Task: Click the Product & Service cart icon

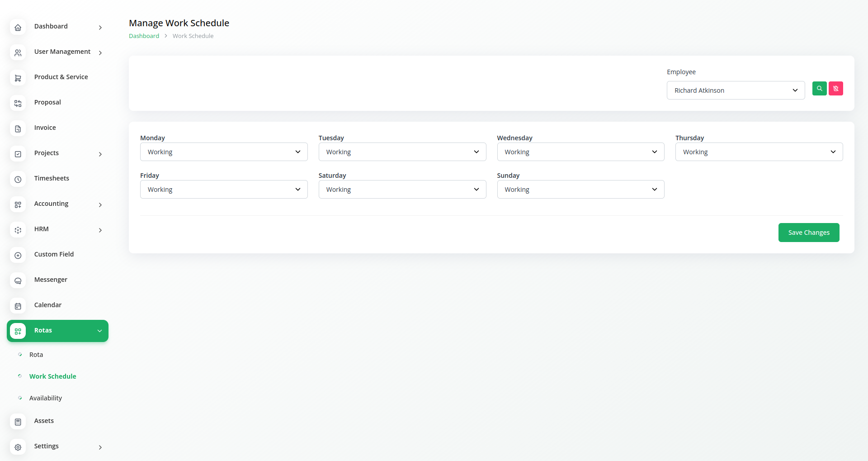Action: pyautogui.click(x=18, y=78)
